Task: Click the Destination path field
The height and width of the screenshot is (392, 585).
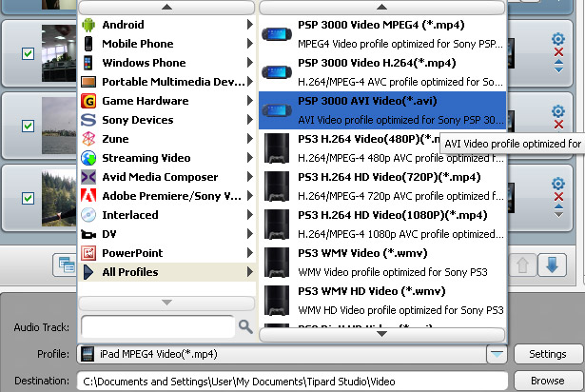Action: 293,382
